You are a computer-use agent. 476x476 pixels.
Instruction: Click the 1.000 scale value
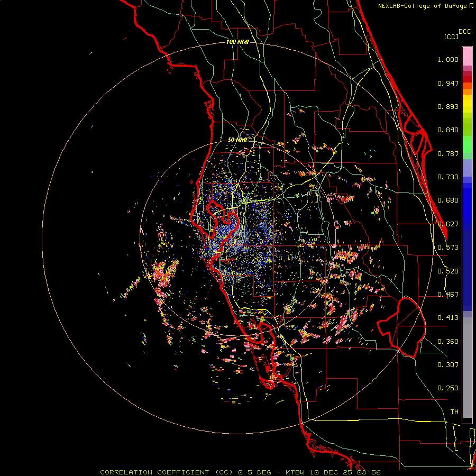pyautogui.click(x=448, y=59)
